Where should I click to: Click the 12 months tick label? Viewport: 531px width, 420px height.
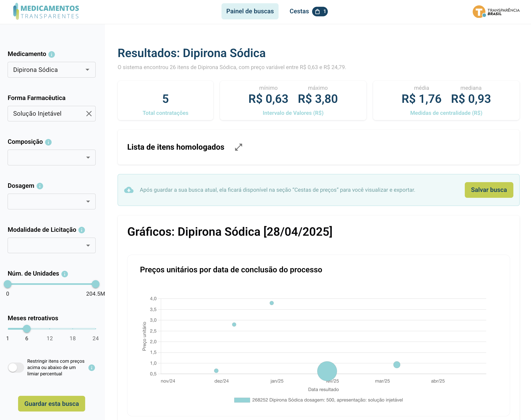tap(50, 338)
